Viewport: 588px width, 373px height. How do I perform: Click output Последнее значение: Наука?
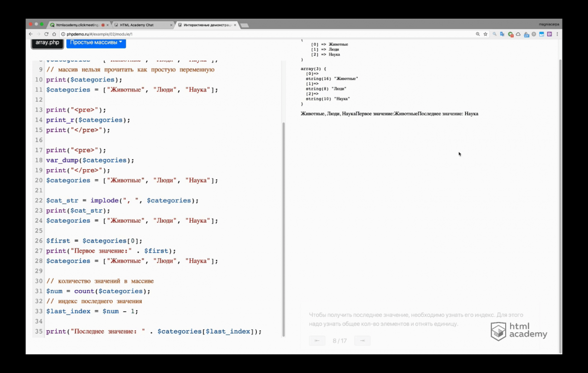(x=448, y=114)
